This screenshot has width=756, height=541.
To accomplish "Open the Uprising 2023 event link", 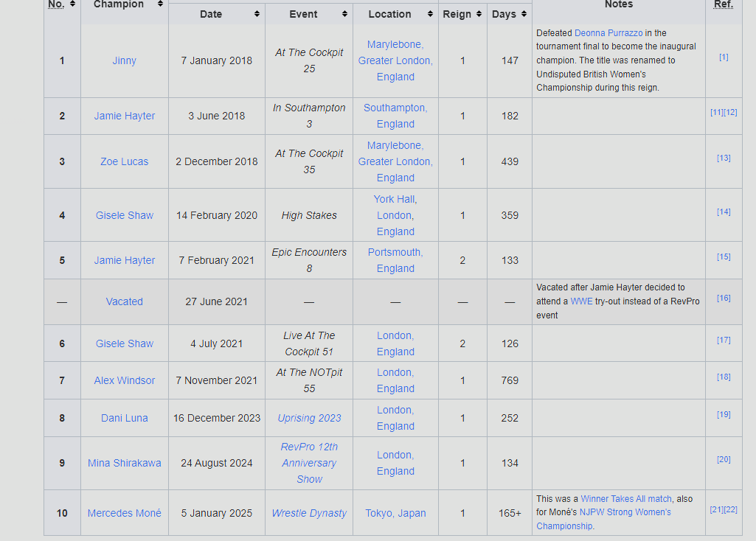I will pyautogui.click(x=309, y=418).
